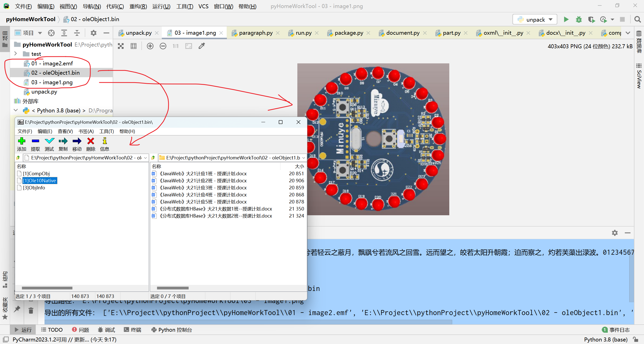Select the color picker eyedropper tool
The height and width of the screenshot is (344, 644).
tap(202, 46)
